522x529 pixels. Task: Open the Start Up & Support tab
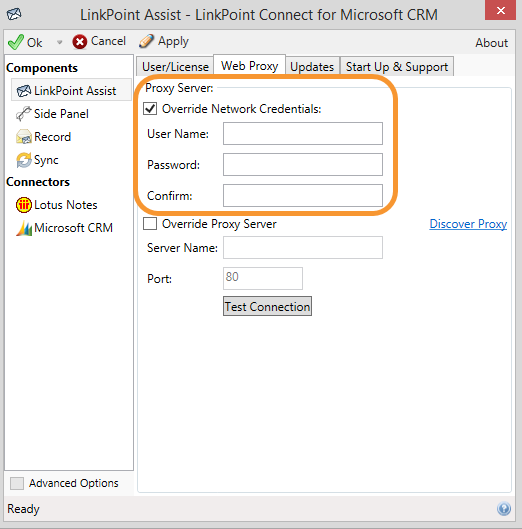pyautogui.click(x=397, y=66)
